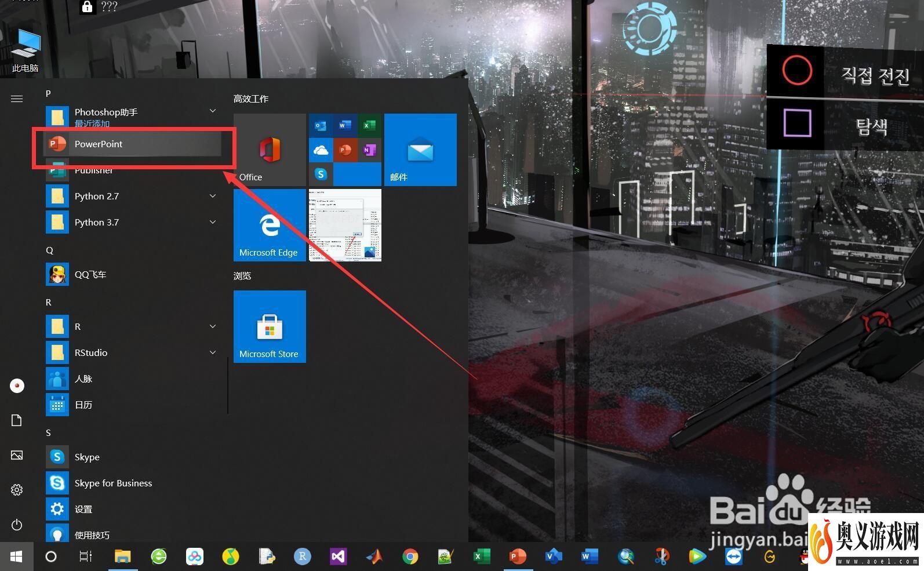This screenshot has width=924, height=571.
Task: Open the Office tile
Action: point(270,150)
